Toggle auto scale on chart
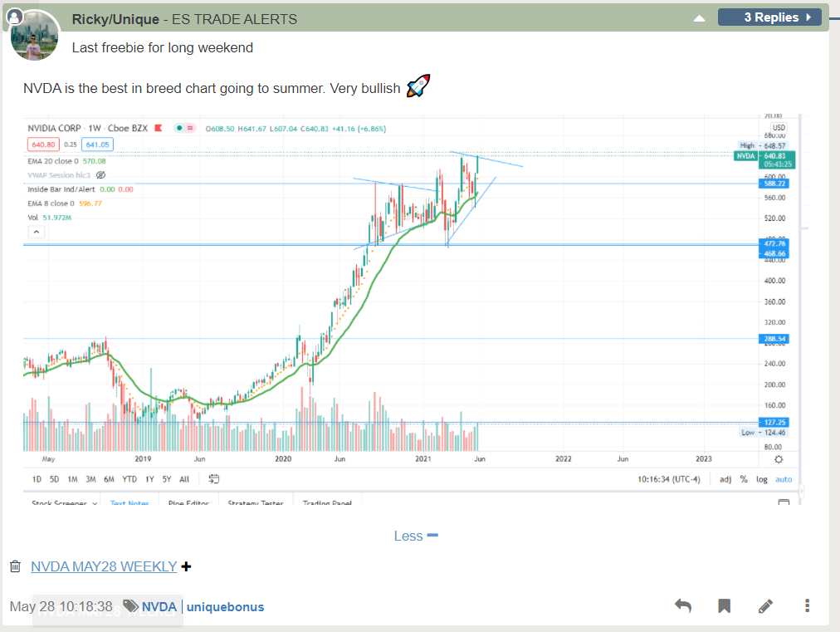The height and width of the screenshot is (632, 840). pyautogui.click(x=784, y=479)
